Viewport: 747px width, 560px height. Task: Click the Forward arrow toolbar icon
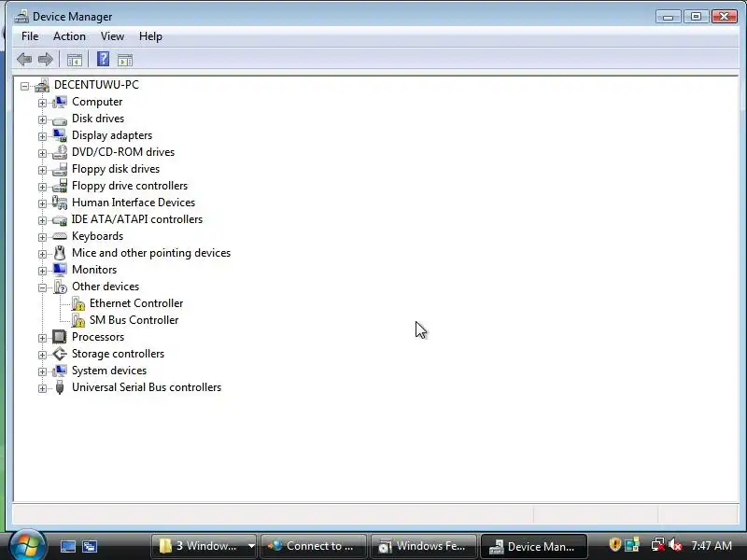point(45,60)
